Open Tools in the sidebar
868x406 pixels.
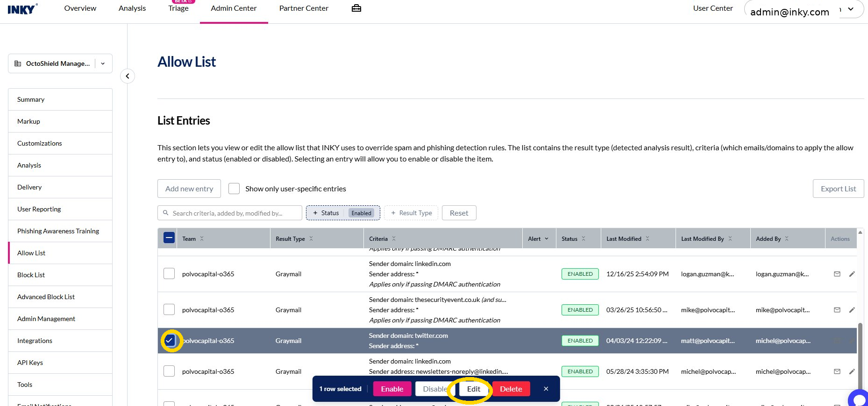pos(60,385)
